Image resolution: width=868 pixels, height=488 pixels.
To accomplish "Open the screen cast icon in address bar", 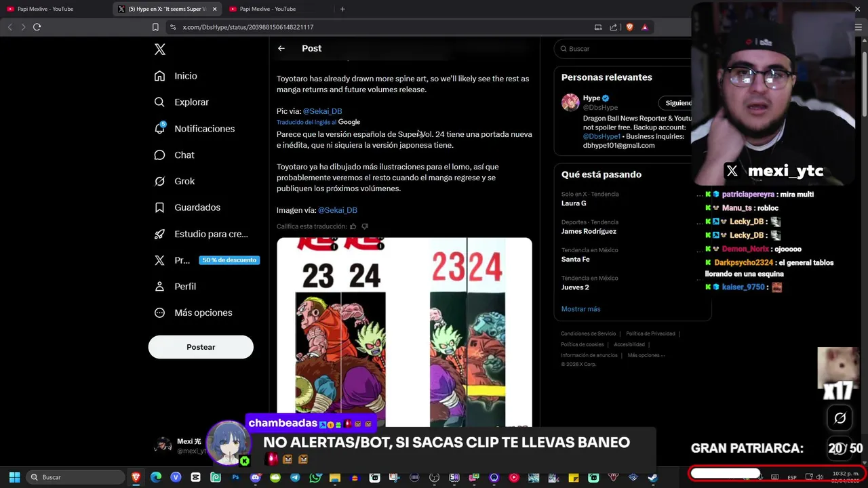I will [598, 27].
